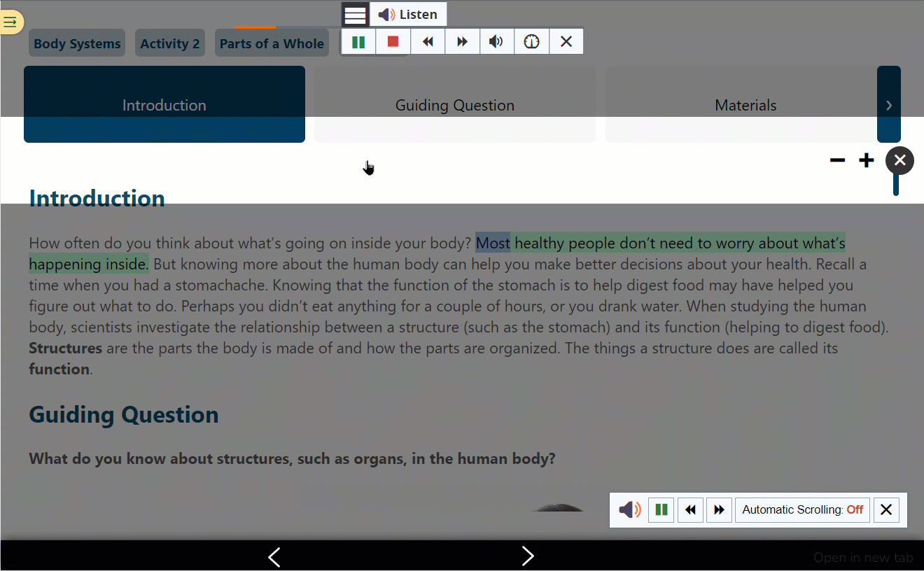Go to next page with bottom arrow

(x=528, y=556)
